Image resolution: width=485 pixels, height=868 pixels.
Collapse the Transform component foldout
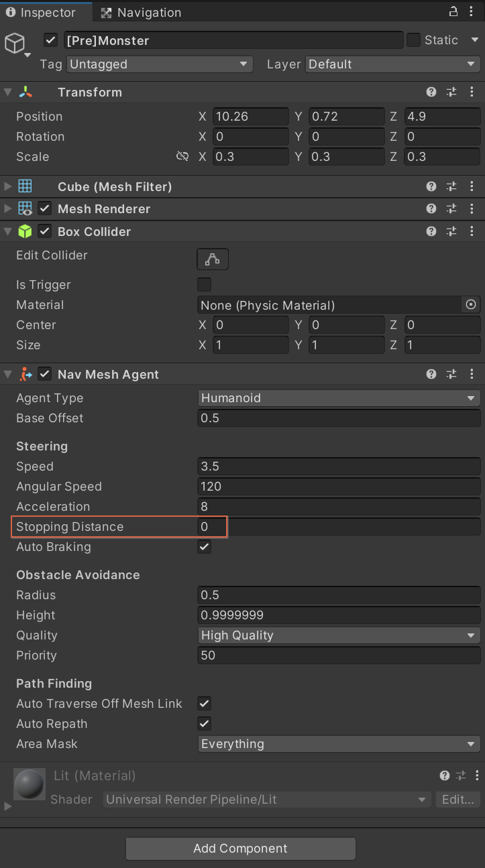(x=8, y=92)
